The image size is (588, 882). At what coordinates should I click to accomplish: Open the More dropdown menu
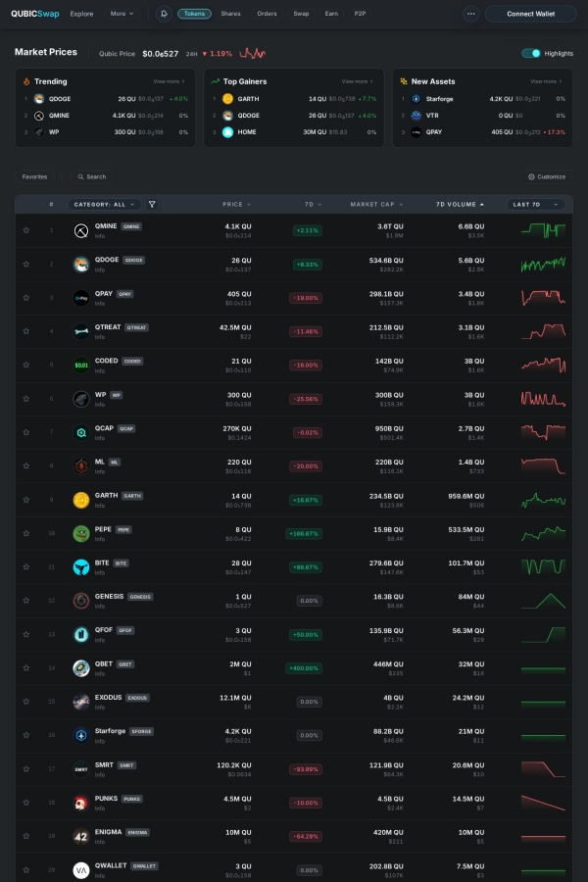(122, 14)
